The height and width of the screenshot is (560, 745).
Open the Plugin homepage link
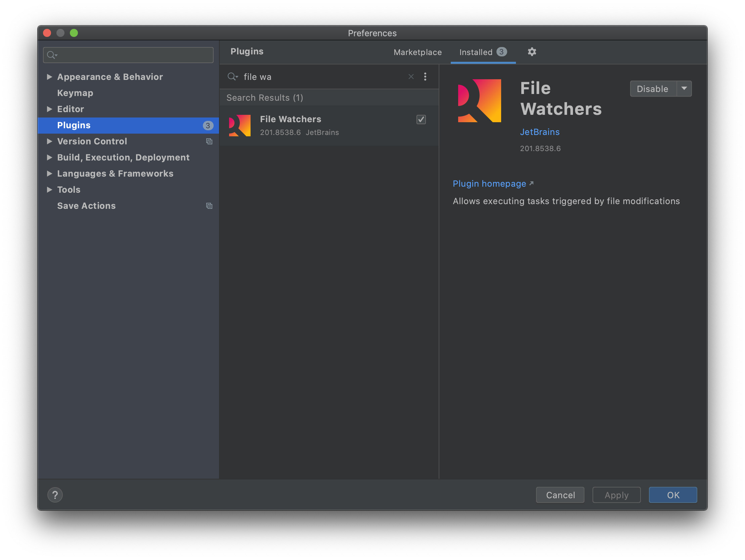click(489, 184)
